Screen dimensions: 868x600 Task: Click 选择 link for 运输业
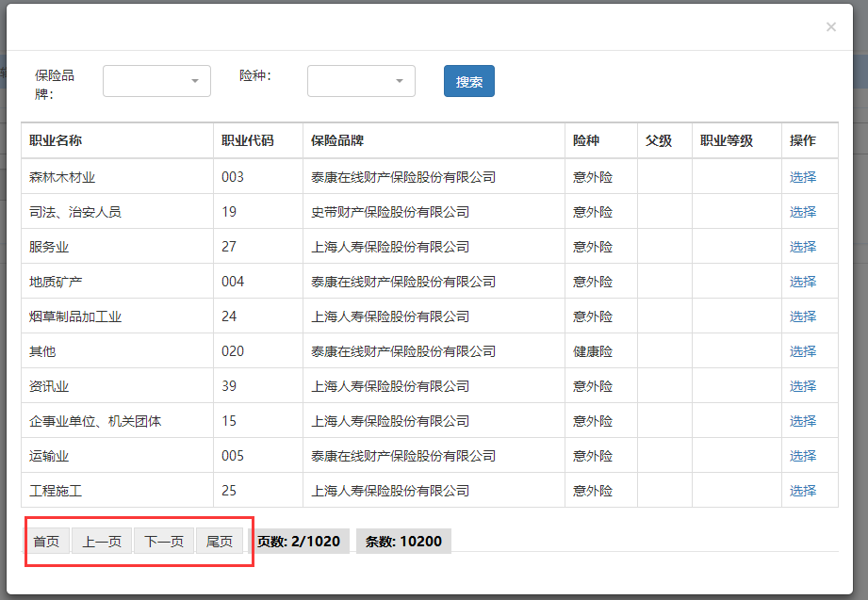pos(803,456)
